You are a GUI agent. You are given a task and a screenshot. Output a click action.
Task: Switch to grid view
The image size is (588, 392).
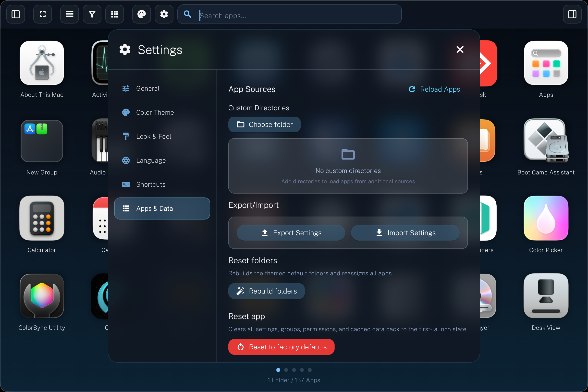click(114, 14)
